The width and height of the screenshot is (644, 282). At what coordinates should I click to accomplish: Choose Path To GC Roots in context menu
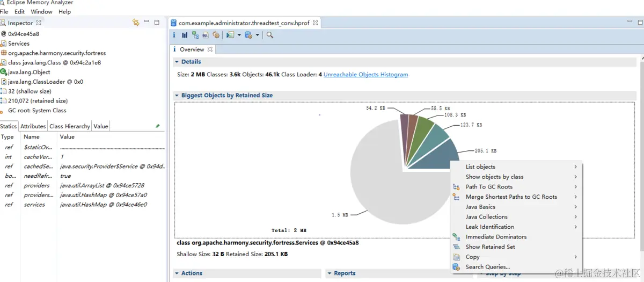point(516,187)
